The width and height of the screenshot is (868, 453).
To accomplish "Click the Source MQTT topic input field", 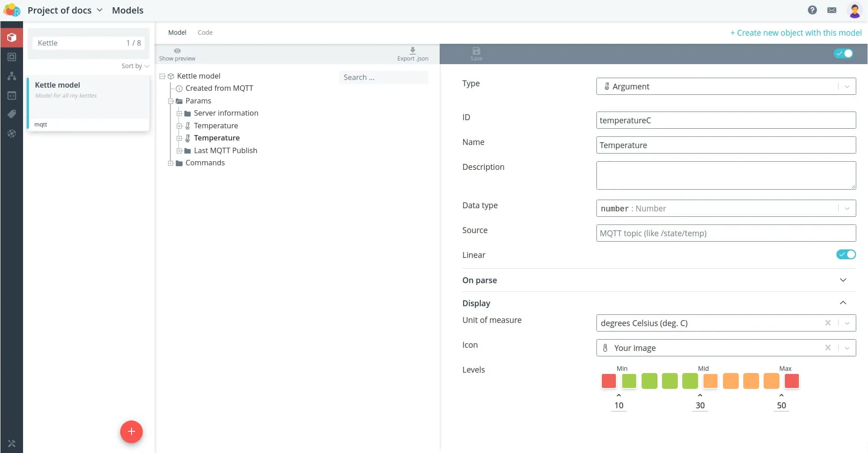I will coord(726,233).
